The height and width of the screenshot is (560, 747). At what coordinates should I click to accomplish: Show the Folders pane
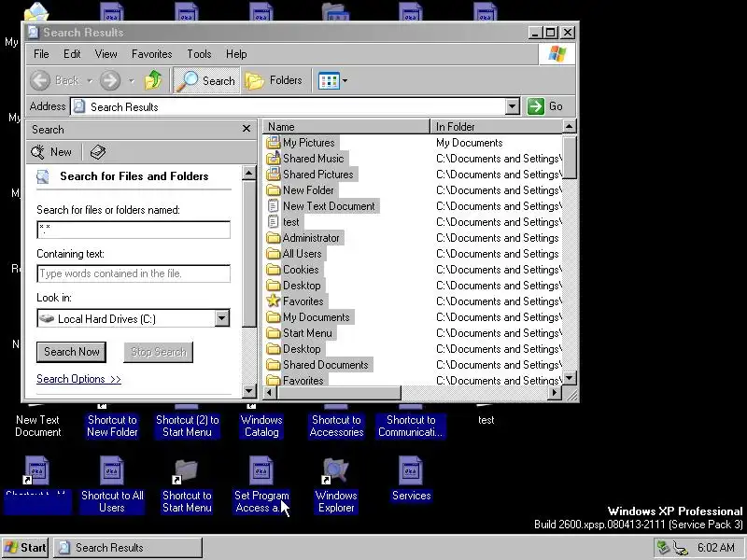275,80
